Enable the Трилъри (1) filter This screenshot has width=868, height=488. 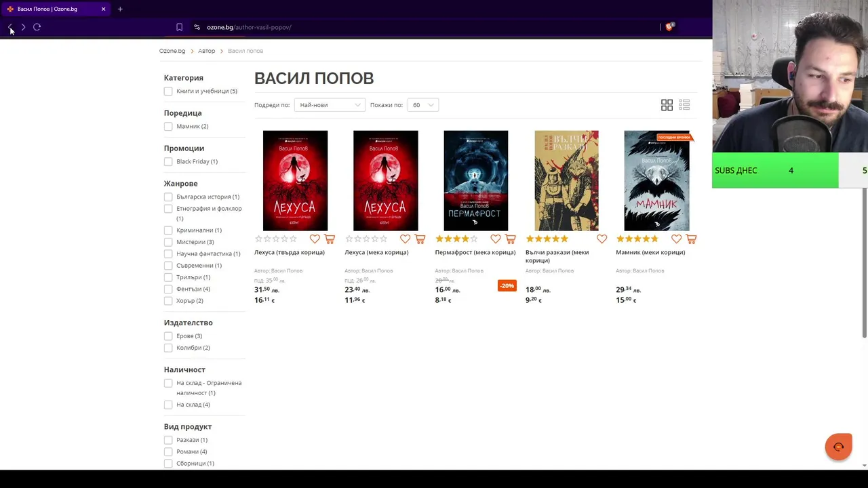[x=168, y=277]
